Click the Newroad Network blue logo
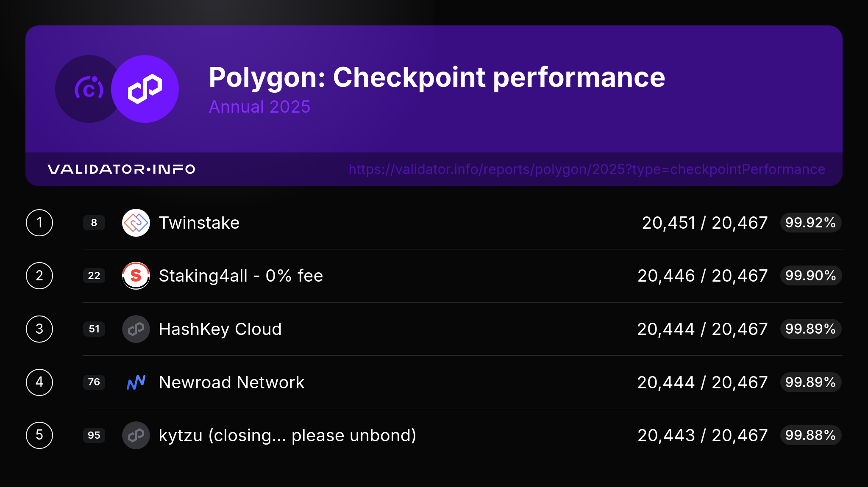The height and width of the screenshot is (487, 868). (136, 382)
